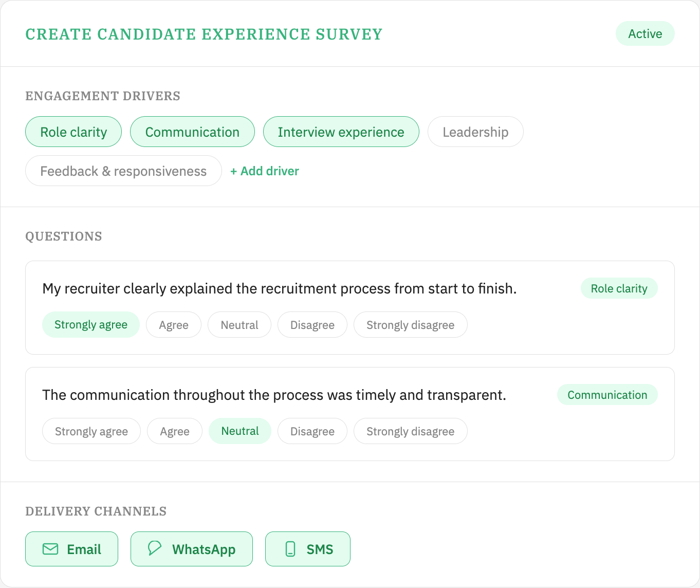Select Neutral on the recruiter question
Image resolution: width=700 pixels, height=588 pixels.
tap(239, 324)
